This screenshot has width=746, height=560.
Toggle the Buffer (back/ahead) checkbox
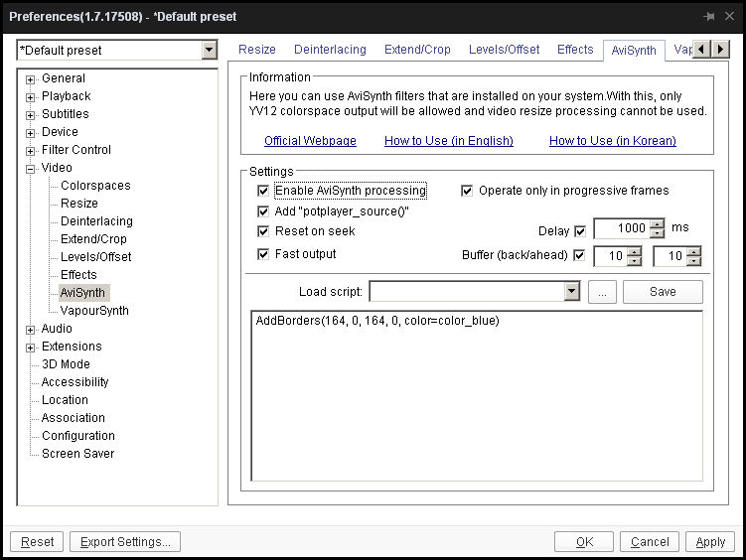pos(579,255)
